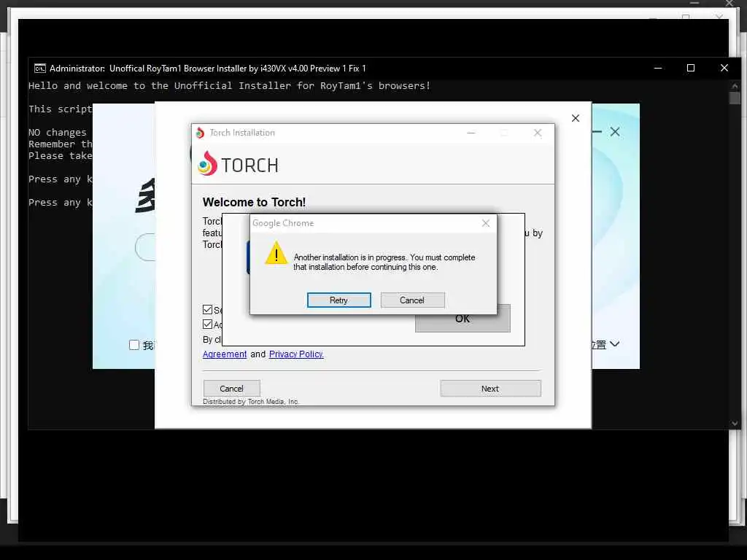Screen dimensions: 747x560
Task: Click console scrollbar up arrow
Action: pos(735,86)
